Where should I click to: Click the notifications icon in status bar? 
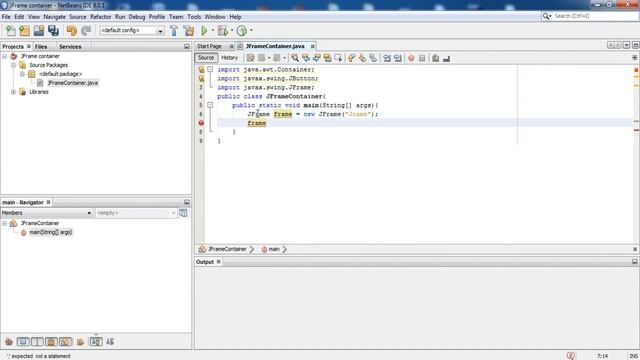coord(571,356)
